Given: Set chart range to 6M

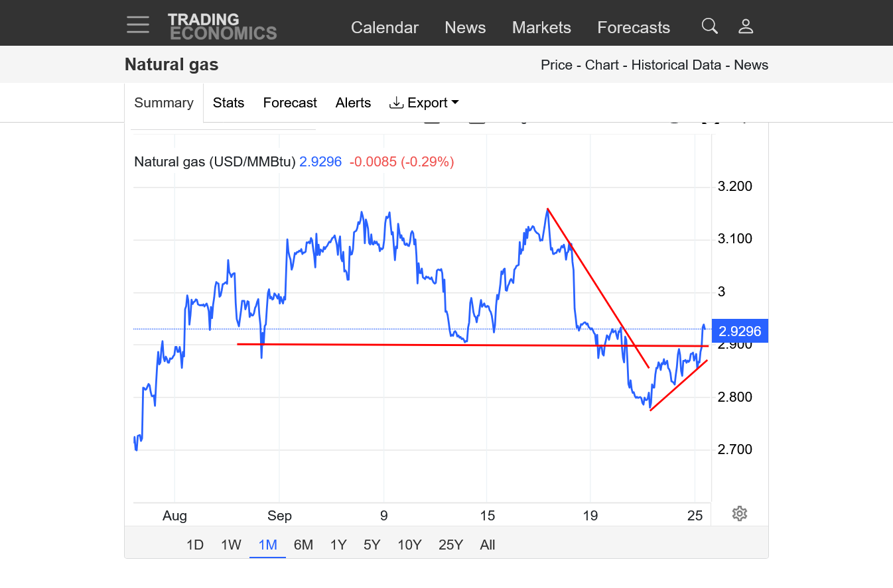Looking at the screenshot, I should click(303, 545).
